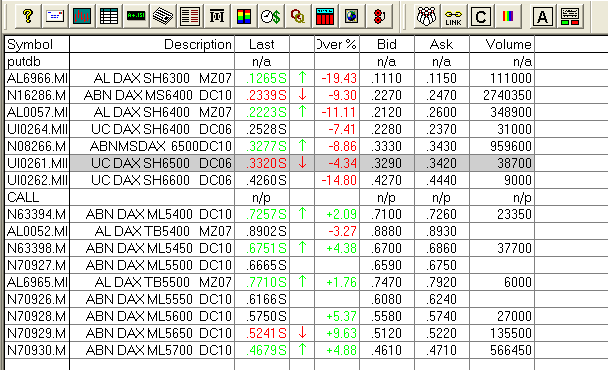Click the Last column header
This screenshot has height=370, width=608.
pyautogui.click(x=262, y=44)
